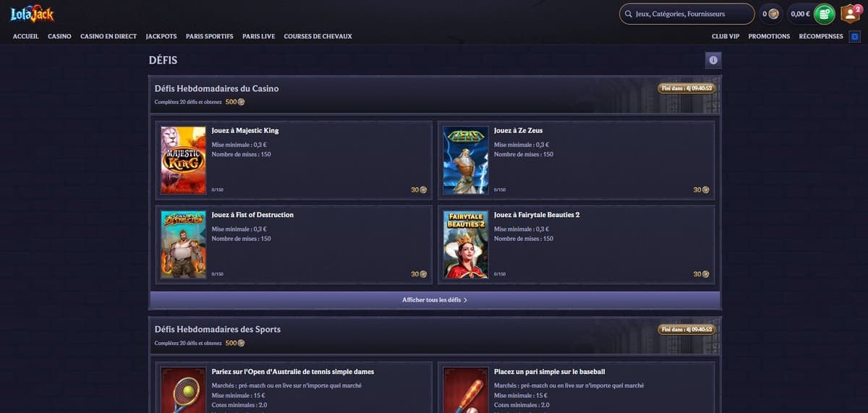Click the search magnifier icon
Screen dimensions: 868x413
pos(629,14)
